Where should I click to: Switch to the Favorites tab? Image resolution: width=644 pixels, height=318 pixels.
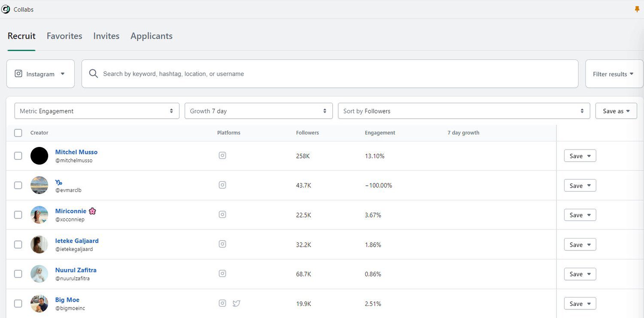[x=64, y=36]
